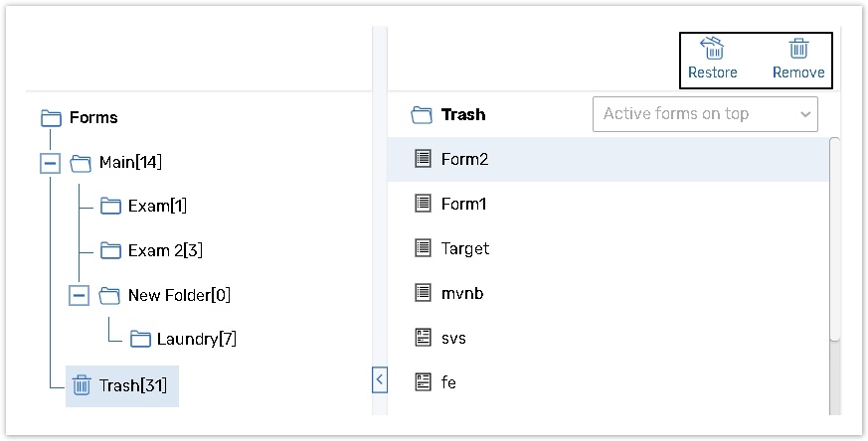Click the Forms root folder icon

tap(51, 118)
